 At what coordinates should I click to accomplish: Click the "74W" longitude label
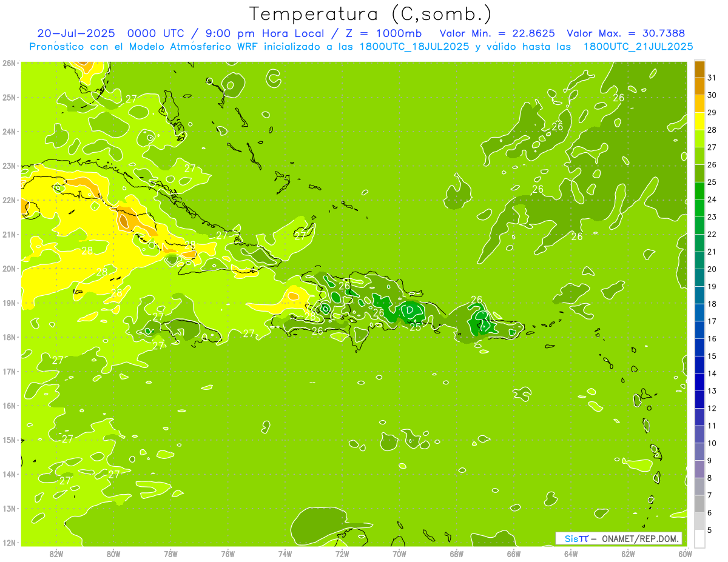[x=285, y=554]
